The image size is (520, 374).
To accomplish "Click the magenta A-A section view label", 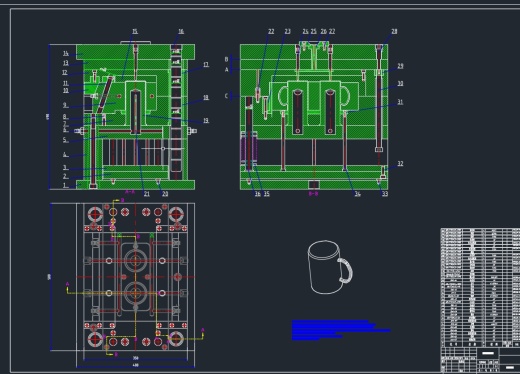I will (x=130, y=192).
